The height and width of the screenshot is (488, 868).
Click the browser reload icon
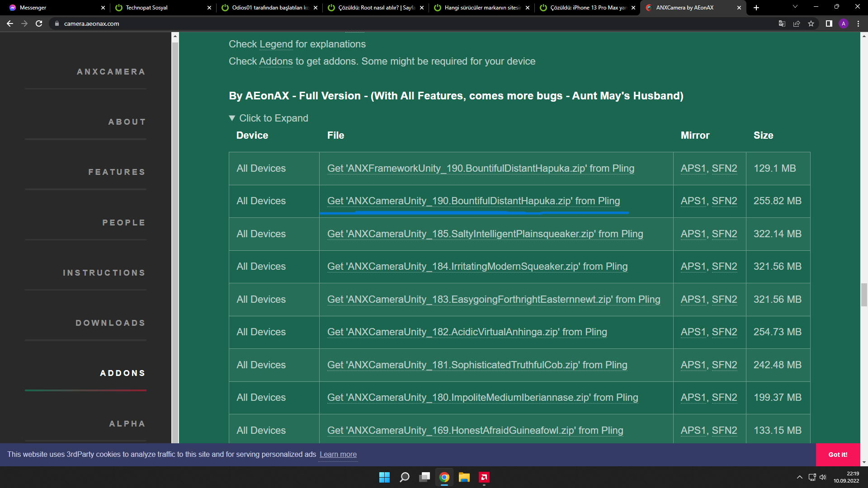[39, 23]
